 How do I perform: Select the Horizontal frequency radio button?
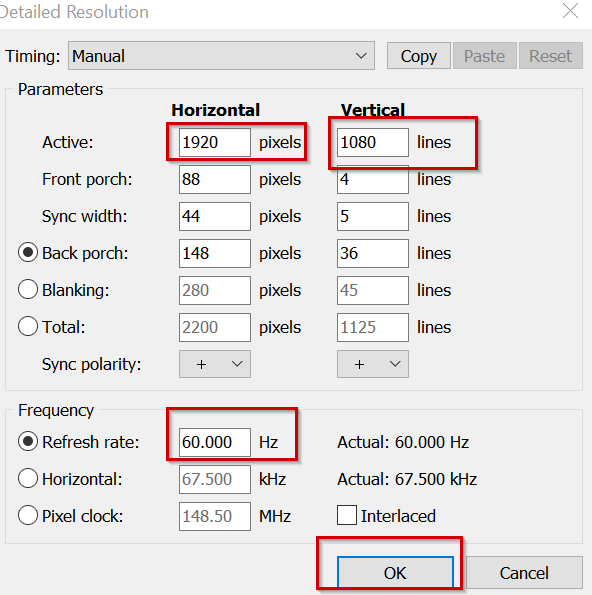[x=28, y=478]
